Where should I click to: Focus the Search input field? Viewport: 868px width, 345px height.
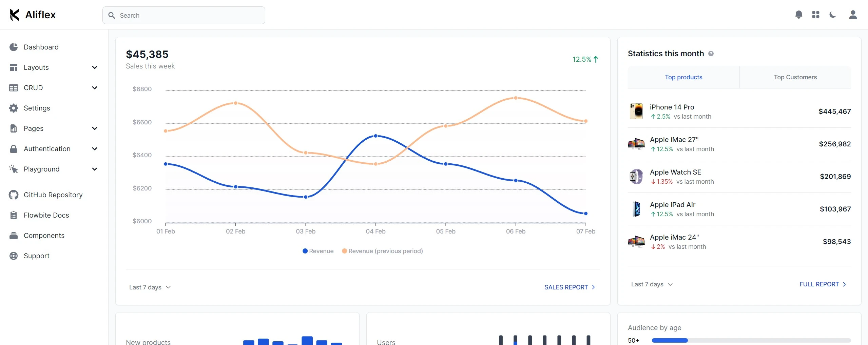pos(184,15)
